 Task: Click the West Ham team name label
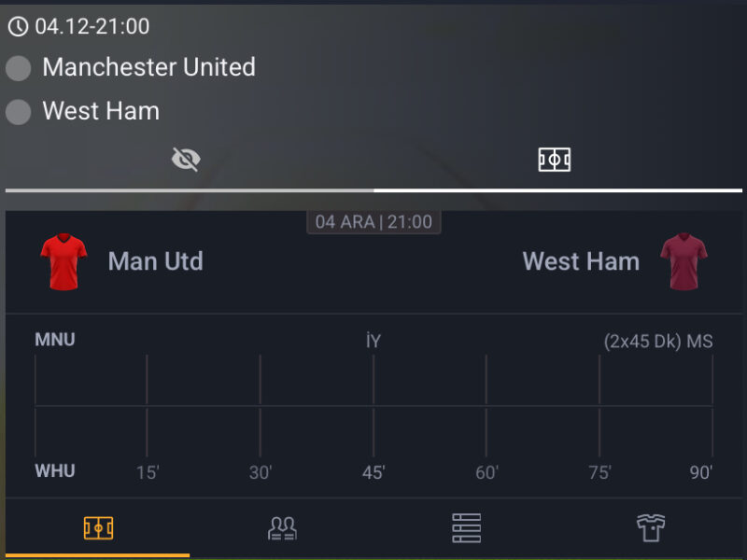pos(581,261)
